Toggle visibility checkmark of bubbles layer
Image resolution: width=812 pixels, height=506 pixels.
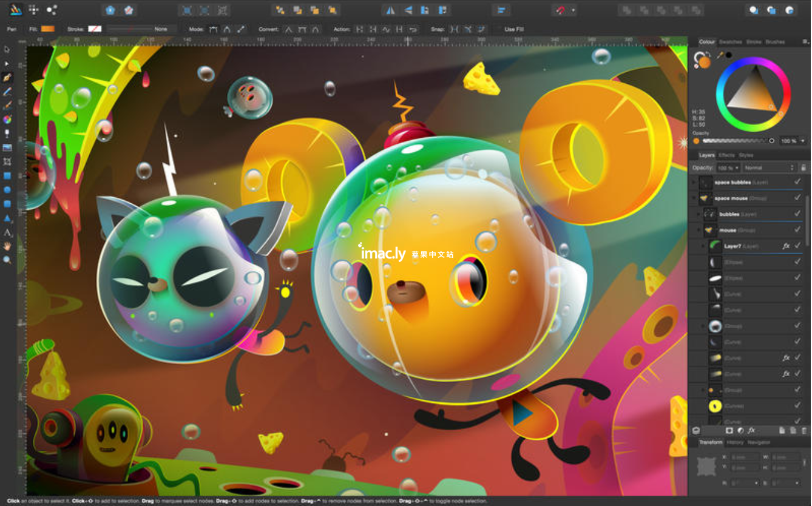797,214
